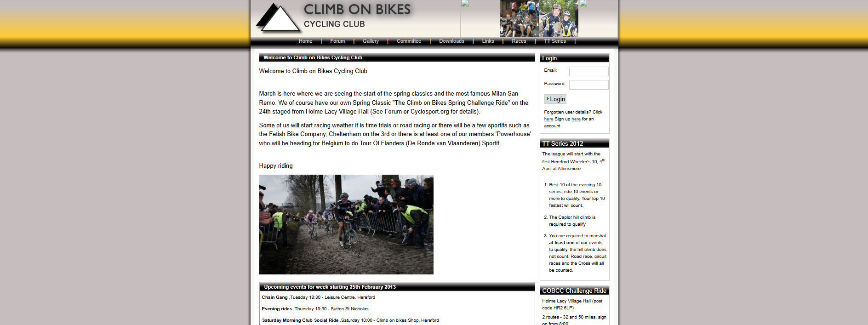Click the Login button

click(555, 99)
